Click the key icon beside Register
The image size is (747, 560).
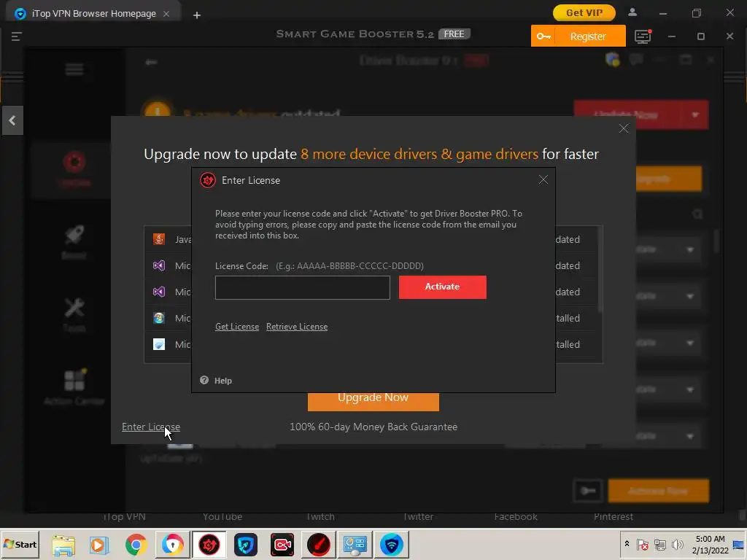click(x=543, y=36)
